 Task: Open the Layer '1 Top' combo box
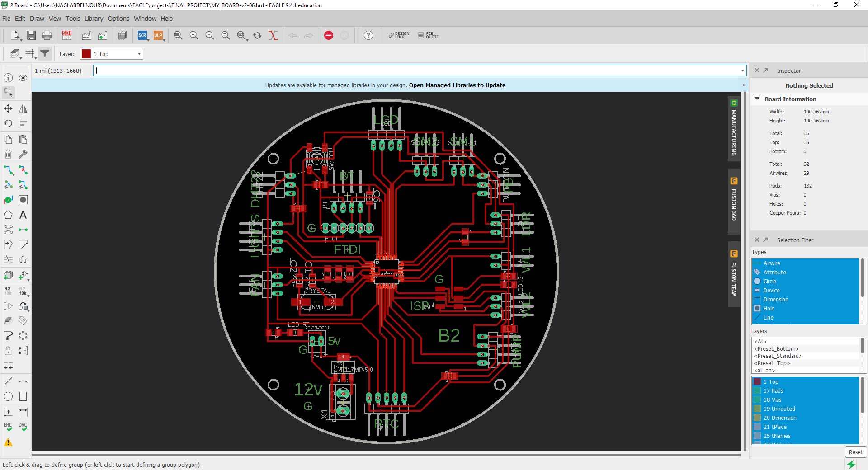click(111, 54)
